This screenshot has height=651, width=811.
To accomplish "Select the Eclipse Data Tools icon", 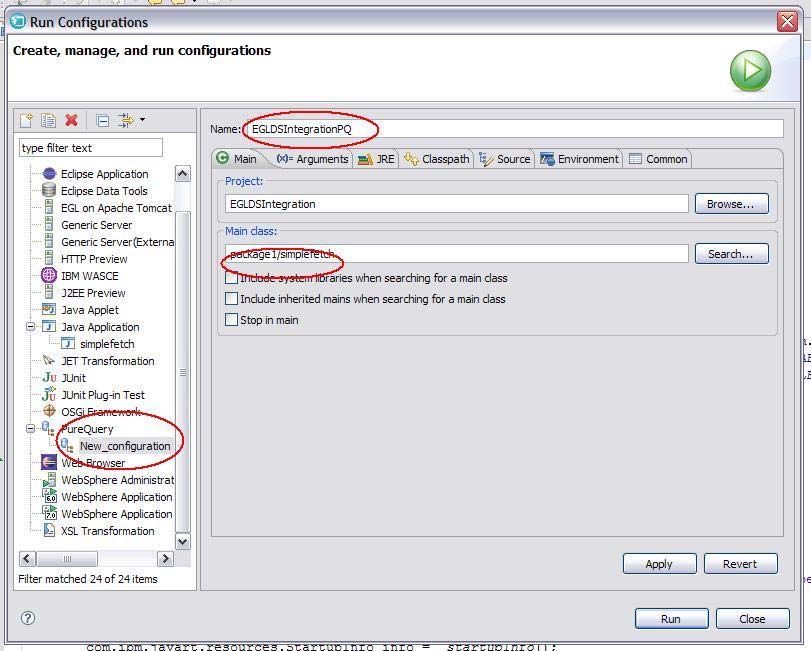I will [x=49, y=191].
